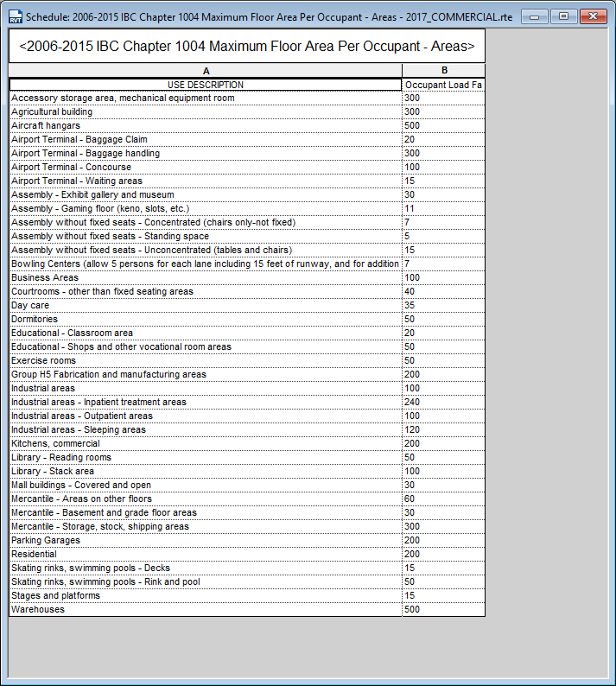
Task: Select Industrial areas - Outpatient areas
Action: 206,416
